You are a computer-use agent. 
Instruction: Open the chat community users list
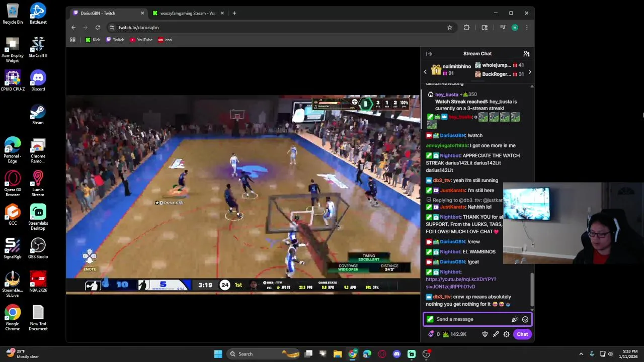pos(526,54)
